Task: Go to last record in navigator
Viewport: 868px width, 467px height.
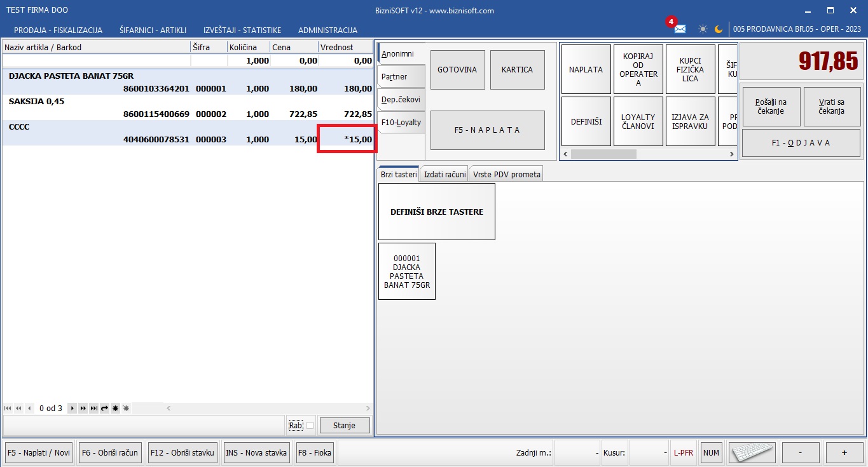Action: 94,408
